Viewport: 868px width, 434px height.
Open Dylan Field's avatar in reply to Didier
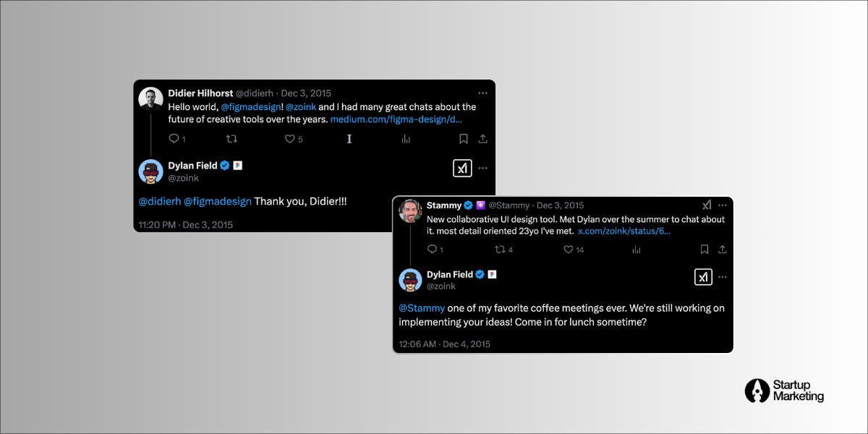(150, 171)
